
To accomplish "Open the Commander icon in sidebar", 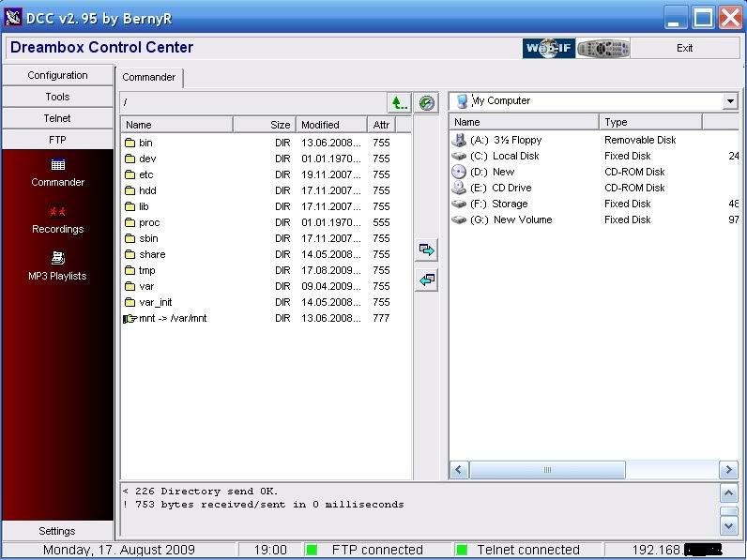I will pyautogui.click(x=57, y=165).
